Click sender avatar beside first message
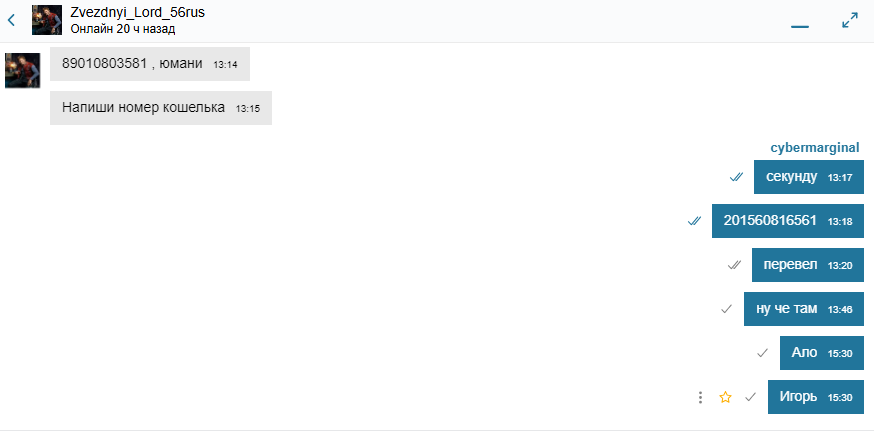Screen dimensions: 874x443 pyautogui.click(x=22, y=70)
